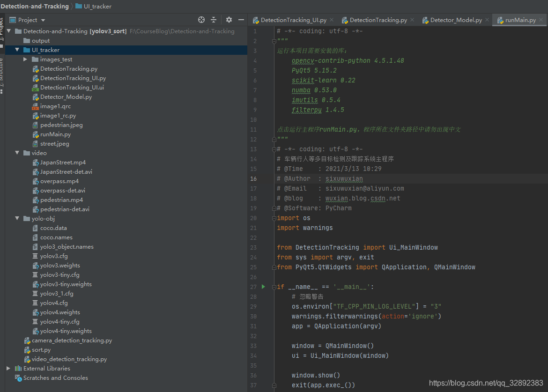Viewport: 548px width, 392px height.
Task: Click UI_tracker breadcrumb
Action: click(94, 6)
